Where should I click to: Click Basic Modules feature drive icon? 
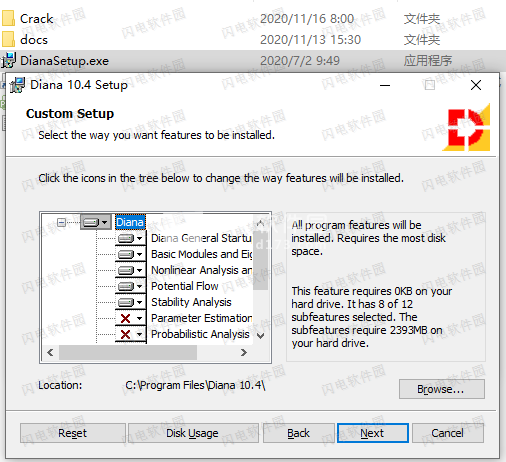pos(130,254)
